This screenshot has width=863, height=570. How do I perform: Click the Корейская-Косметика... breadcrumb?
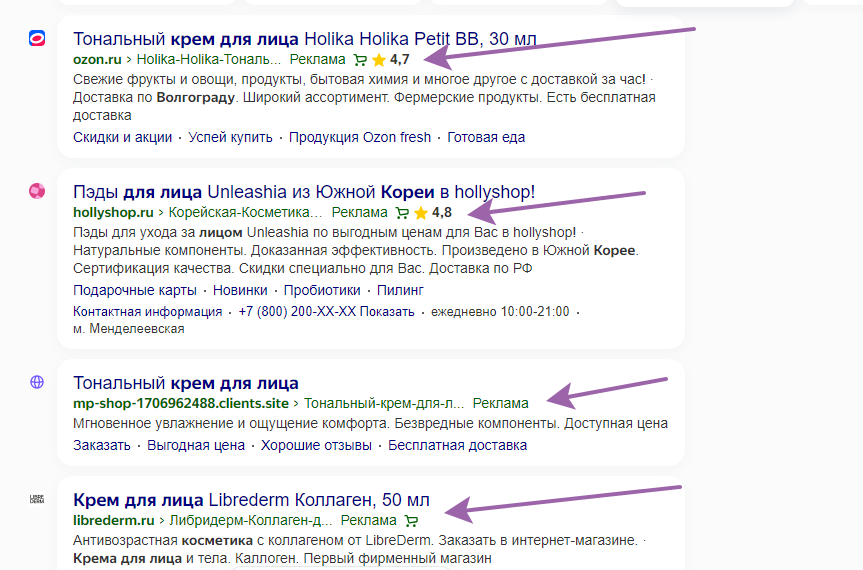click(x=245, y=212)
